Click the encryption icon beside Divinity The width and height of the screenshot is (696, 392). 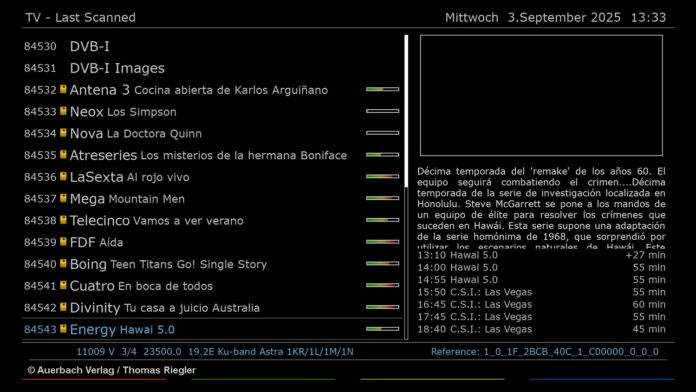click(63, 307)
